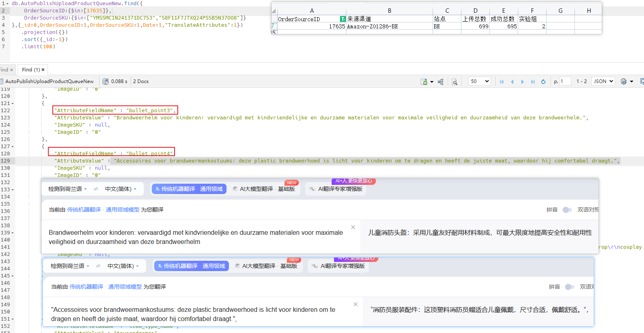Select AI翻译专家增强版 in lower translator panel

[339, 266]
